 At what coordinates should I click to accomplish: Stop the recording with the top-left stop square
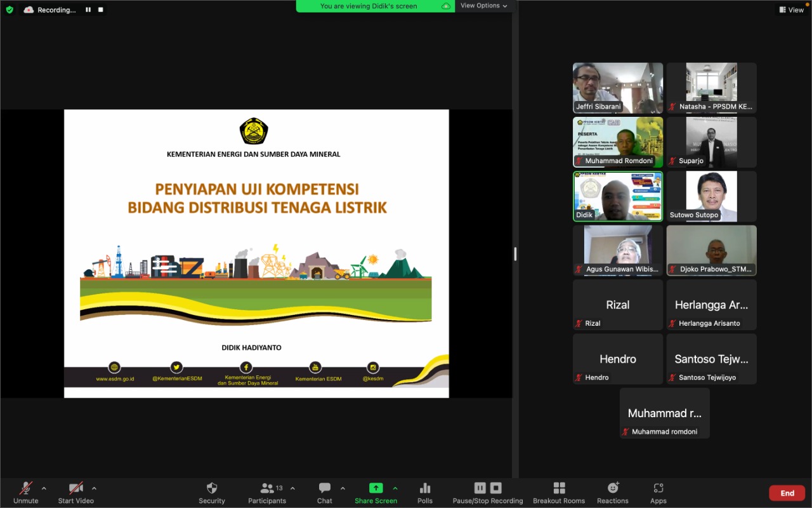coord(100,10)
